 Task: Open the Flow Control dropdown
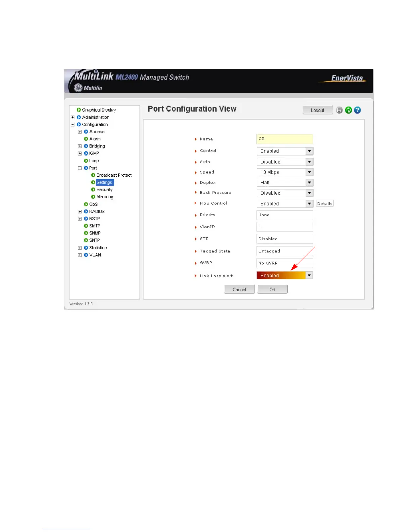(285, 204)
